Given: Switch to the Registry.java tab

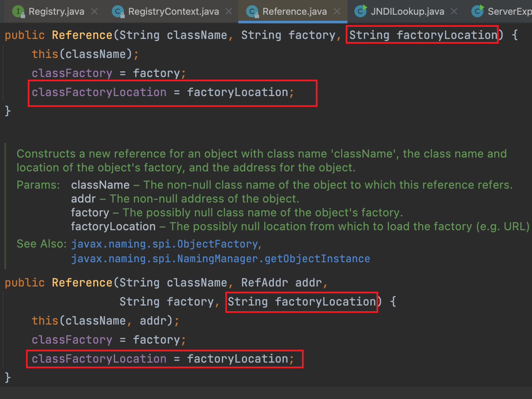Looking at the screenshot, I should [56, 12].
